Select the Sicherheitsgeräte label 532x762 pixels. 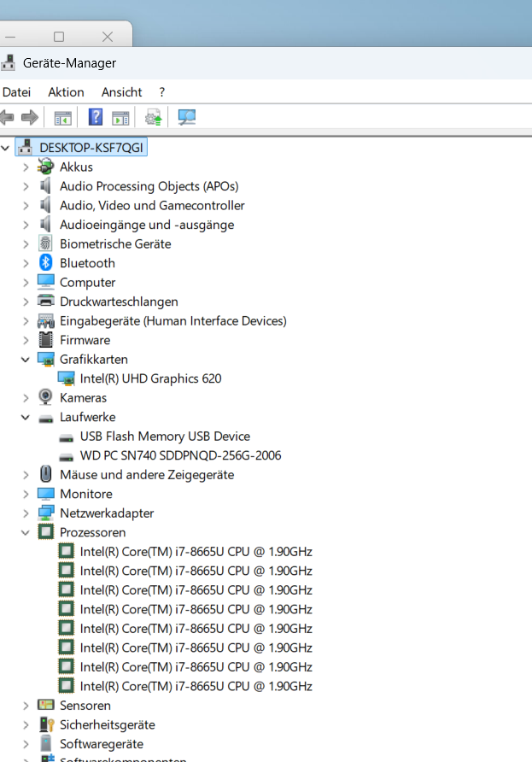pyautogui.click(x=108, y=724)
